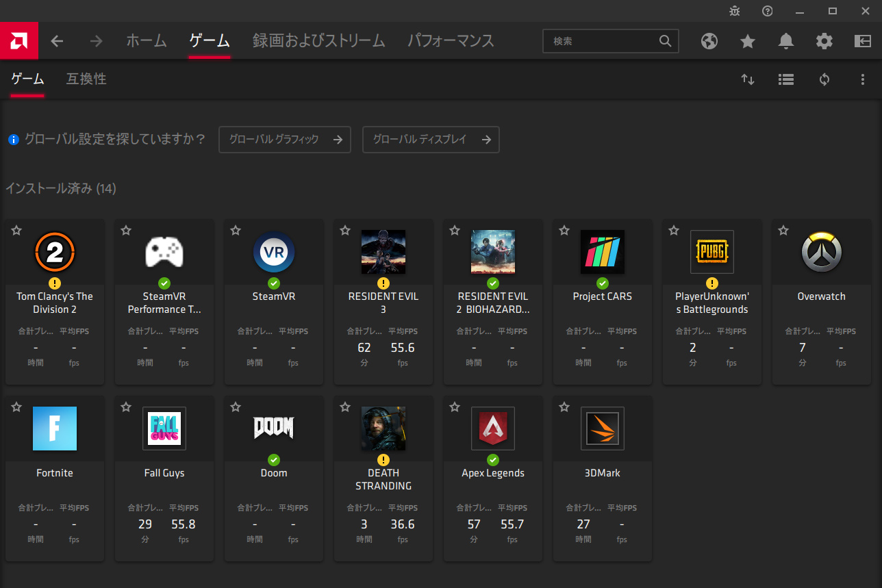Click DEATH STRANDING 36.6 fps value
This screenshot has width=882, height=588.
(403, 524)
